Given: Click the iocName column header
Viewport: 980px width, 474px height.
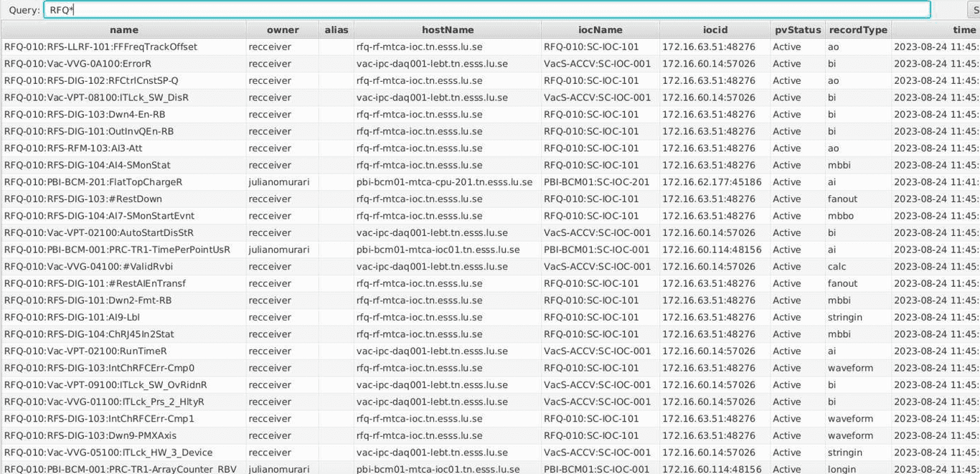Looking at the screenshot, I should (600, 30).
